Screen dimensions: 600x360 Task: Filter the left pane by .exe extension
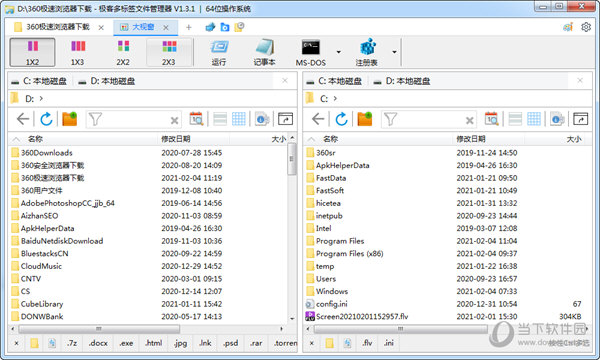click(126, 343)
